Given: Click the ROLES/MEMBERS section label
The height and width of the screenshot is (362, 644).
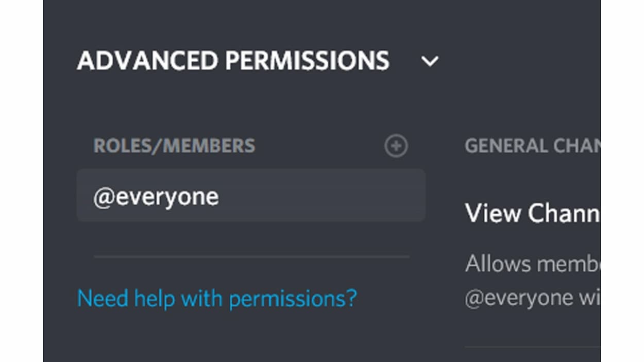Looking at the screenshot, I should [174, 146].
